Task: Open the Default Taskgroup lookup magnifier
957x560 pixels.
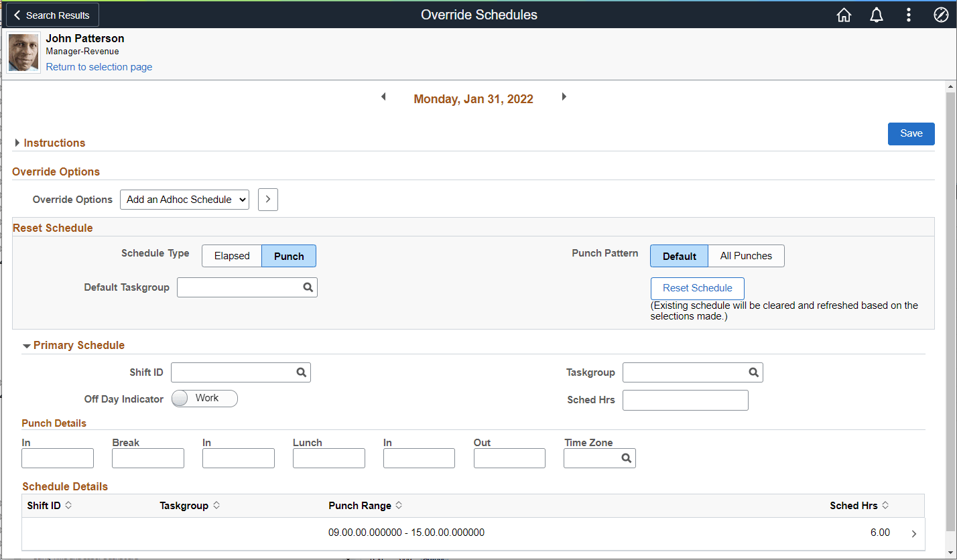Action: (307, 287)
